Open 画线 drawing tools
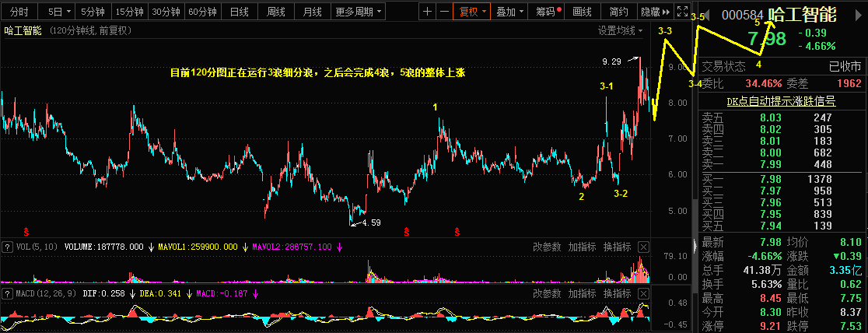Viewport: 868px width, 333px height. coord(582,11)
